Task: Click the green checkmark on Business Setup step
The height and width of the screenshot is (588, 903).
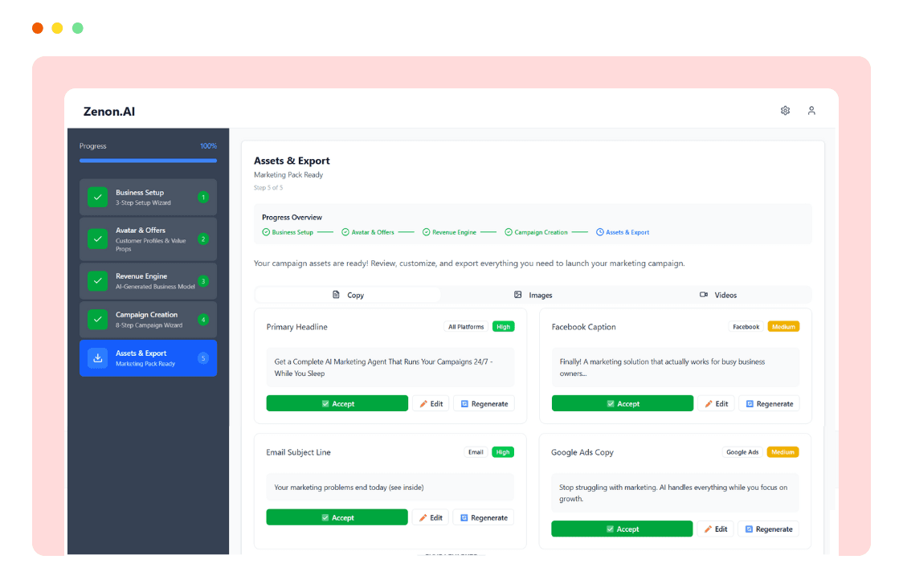Action: click(96, 196)
